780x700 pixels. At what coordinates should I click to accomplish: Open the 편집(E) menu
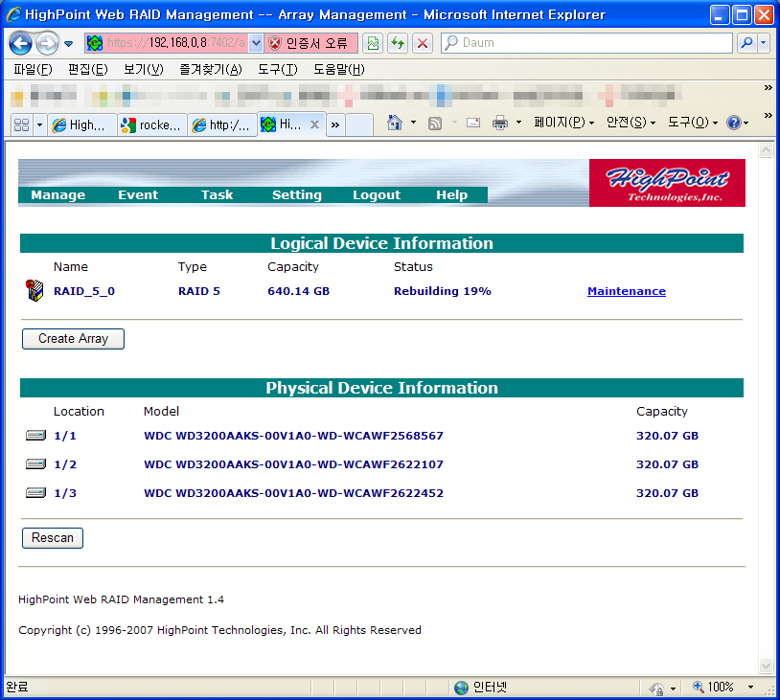[87, 69]
